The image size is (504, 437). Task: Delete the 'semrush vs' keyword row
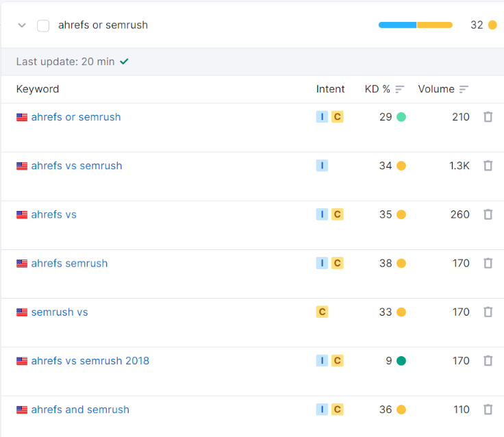click(x=488, y=312)
